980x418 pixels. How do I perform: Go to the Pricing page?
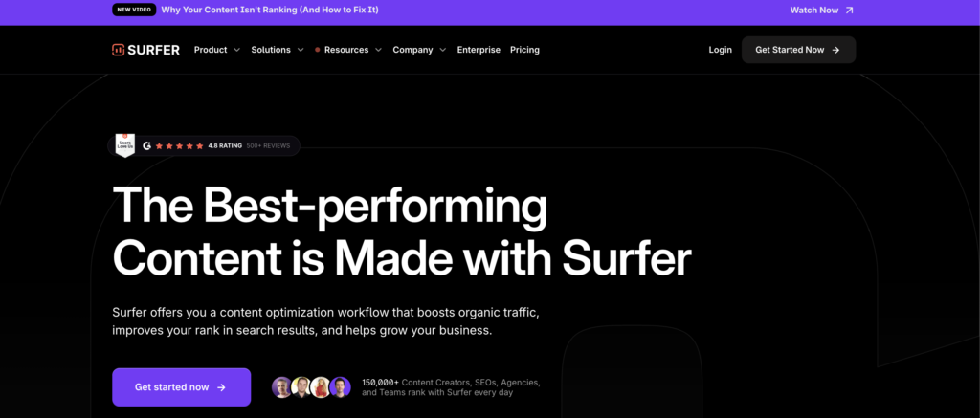point(524,50)
